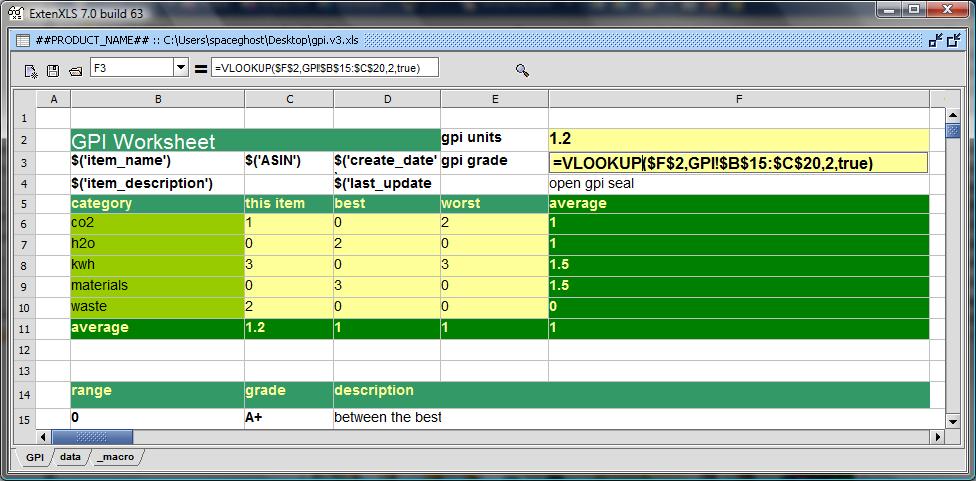Select row header 11
This screenshot has height=481, width=976.
pos(24,328)
